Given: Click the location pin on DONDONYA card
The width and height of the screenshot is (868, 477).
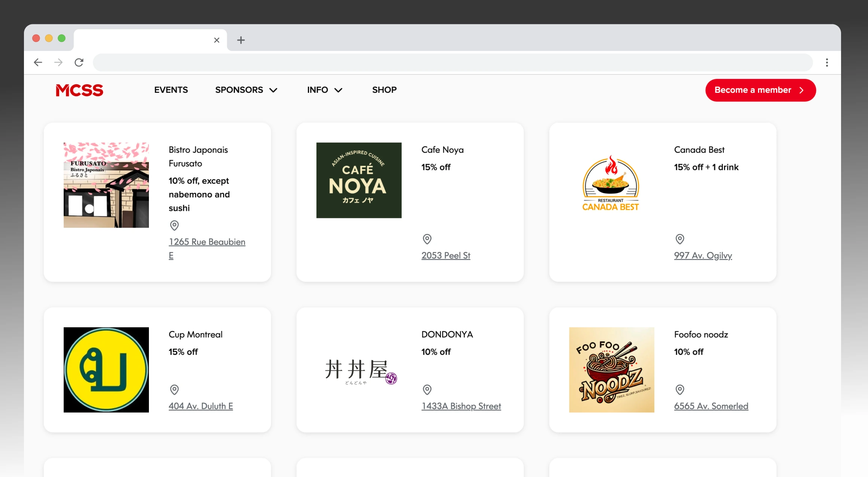Looking at the screenshot, I should pos(427,390).
